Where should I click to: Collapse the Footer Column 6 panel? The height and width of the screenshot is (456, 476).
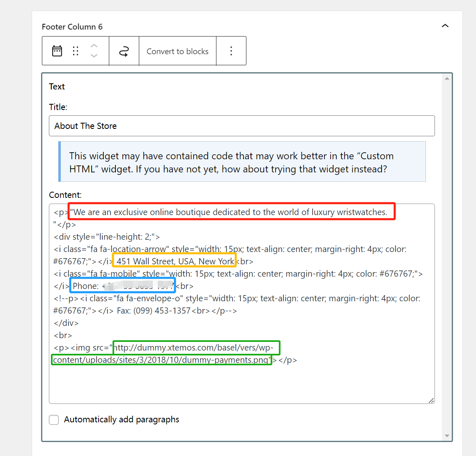tap(445, 26)
